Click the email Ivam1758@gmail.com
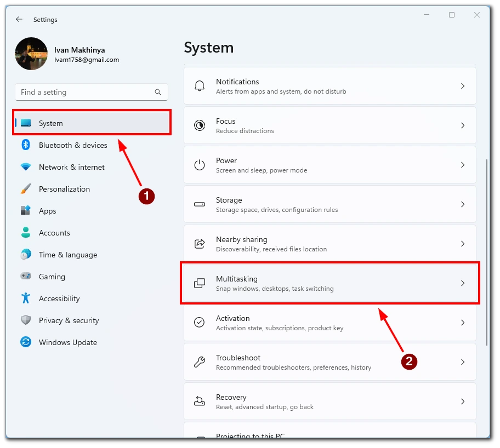500x448 pixels. tap(87, 60)
